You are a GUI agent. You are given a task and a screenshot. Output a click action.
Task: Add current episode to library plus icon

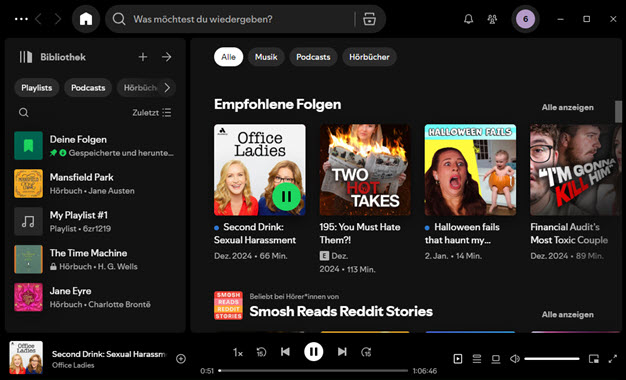(181, 359)
